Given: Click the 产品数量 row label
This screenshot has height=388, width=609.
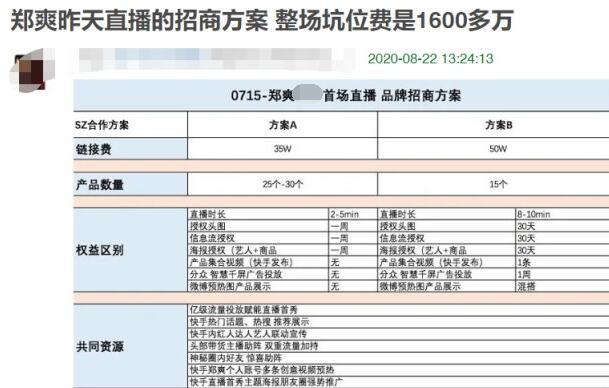Looking at the screenshot, I should pos(100,184).
